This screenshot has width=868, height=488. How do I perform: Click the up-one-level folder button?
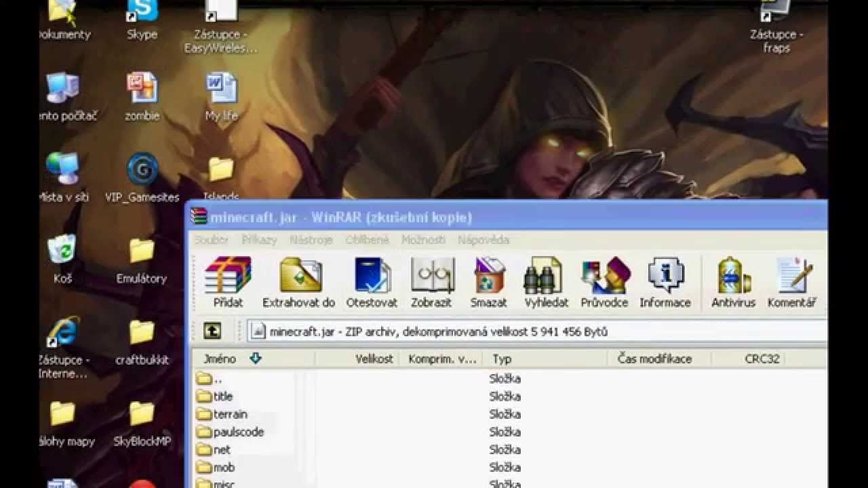click(212, 331)
